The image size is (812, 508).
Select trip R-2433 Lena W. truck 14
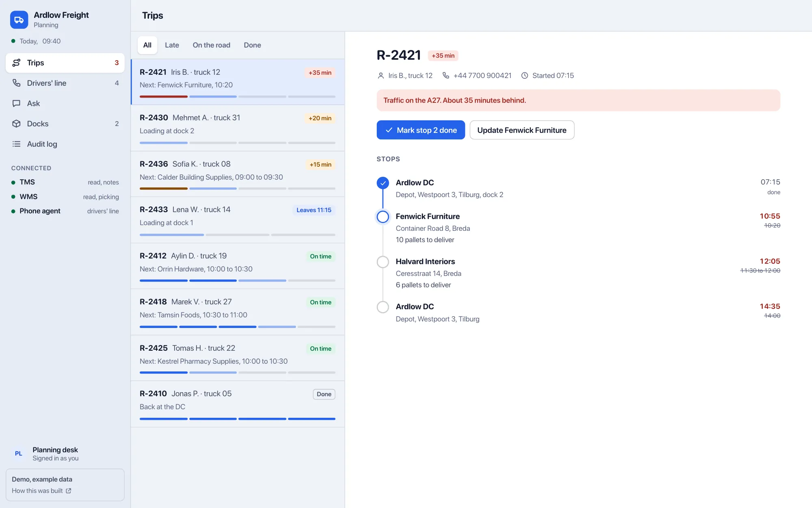(x=238, y=220)
